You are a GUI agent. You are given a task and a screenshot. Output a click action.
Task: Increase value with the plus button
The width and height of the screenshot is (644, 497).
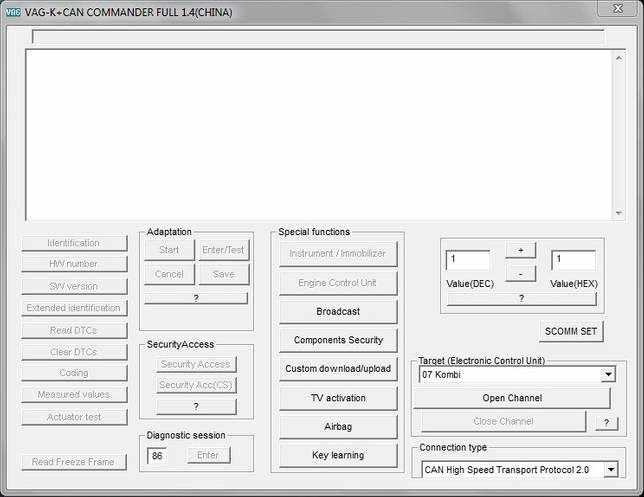coord(520,250)
